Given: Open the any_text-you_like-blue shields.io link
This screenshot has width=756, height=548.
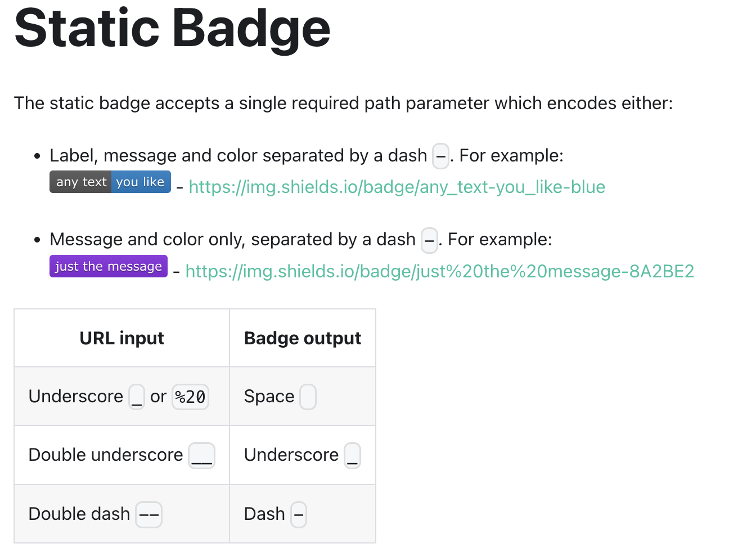Looking at the screenshot, I should click(397, 187).
